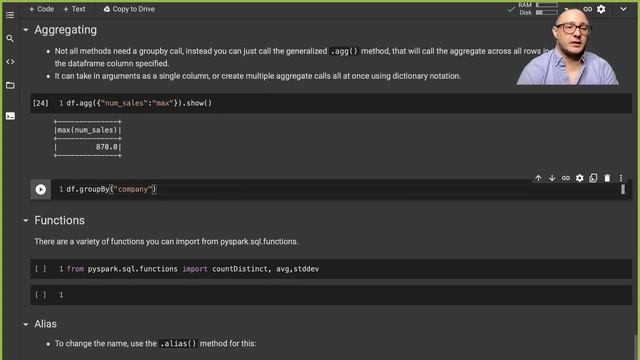Collapse the Functions section
This screenshot has height=360, width=640.
(x=26, y=220)
